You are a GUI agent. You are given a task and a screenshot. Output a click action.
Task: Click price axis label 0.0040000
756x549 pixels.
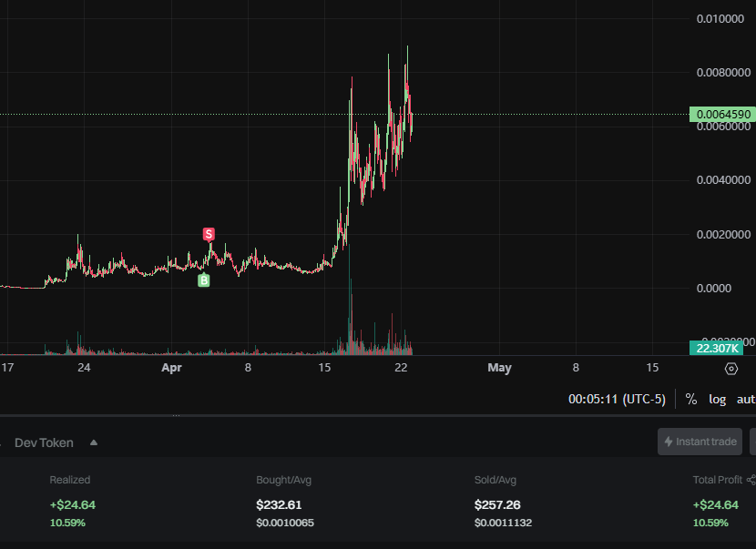point(723,179)
